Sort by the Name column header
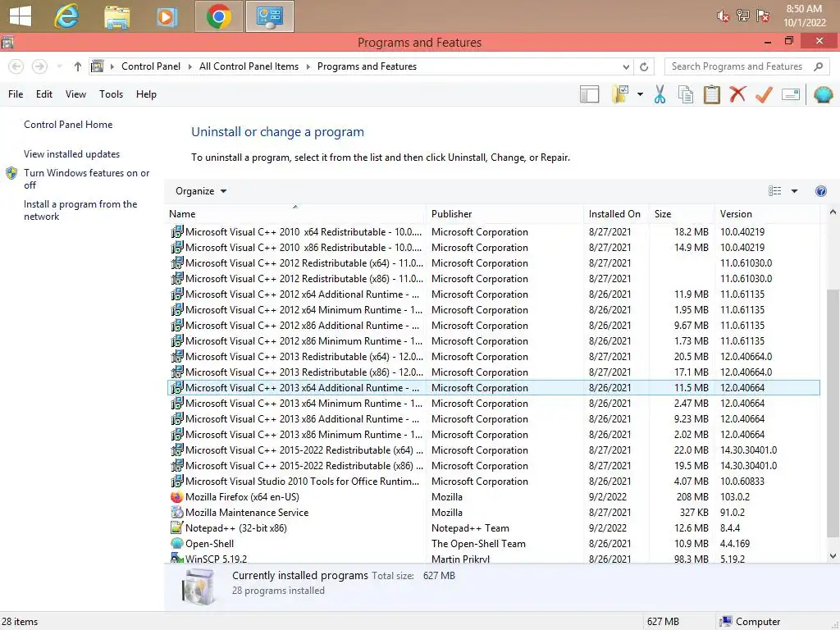The height and width of the screenshot is (630, 840). pos(295,214)
